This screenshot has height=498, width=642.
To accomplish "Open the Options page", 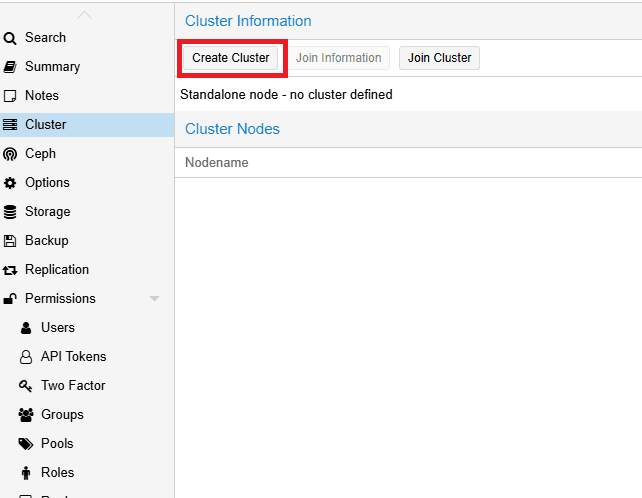I will (x=47, y=183).
